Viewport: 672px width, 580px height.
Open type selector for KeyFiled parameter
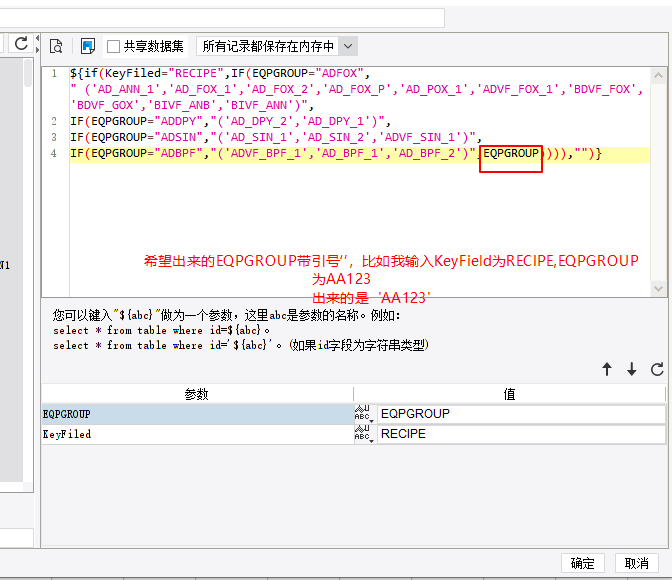(x=364, y=434)
